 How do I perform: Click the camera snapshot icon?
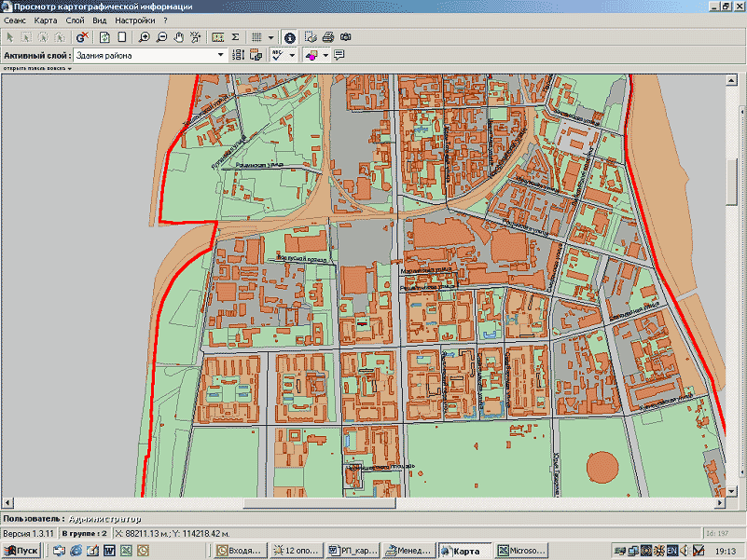pyautogui.click(x=345, y=37)
